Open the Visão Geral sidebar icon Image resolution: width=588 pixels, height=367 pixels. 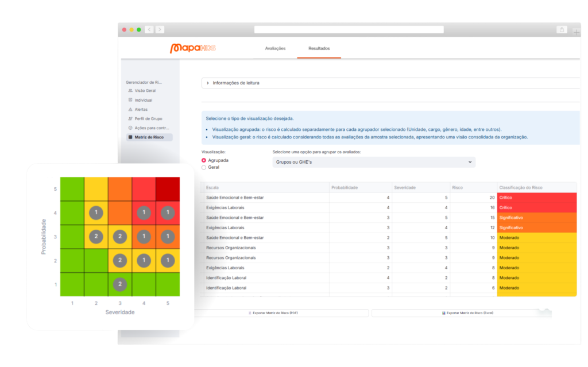(130, 91)
